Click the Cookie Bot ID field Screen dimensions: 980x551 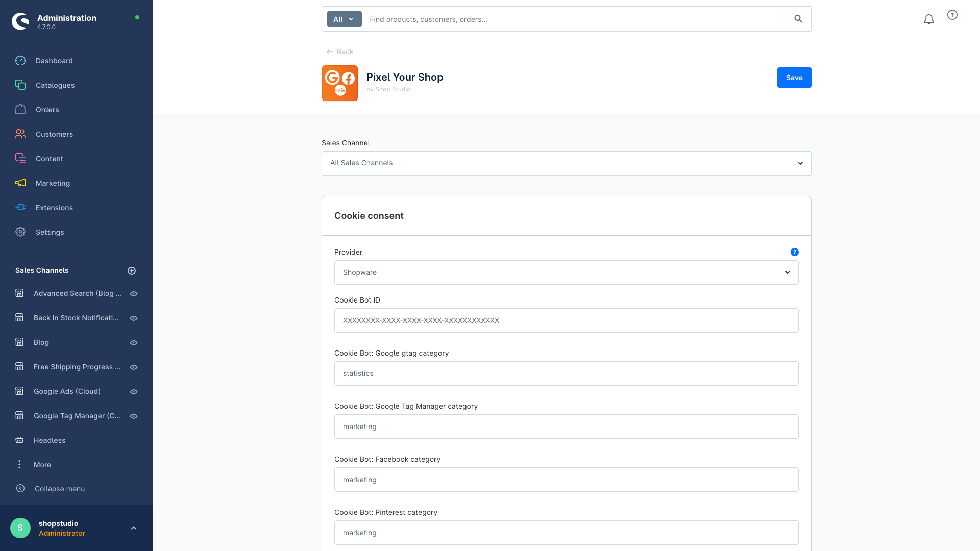[x=567, y=320]
